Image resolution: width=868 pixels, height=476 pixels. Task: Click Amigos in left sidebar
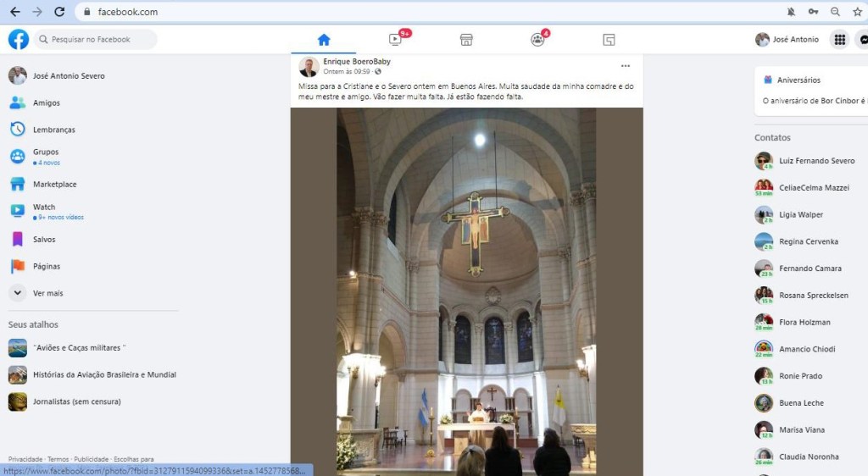[47, 103]
